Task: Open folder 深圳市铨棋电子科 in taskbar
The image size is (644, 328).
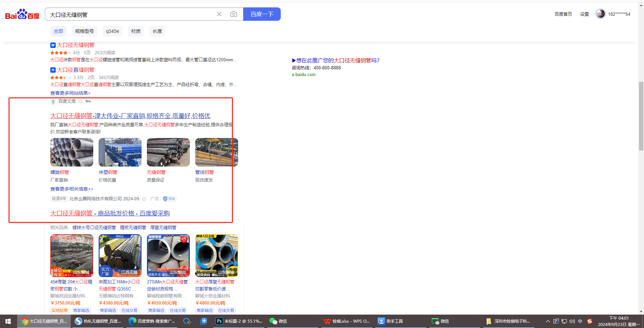Action: [x=508, y=321]
